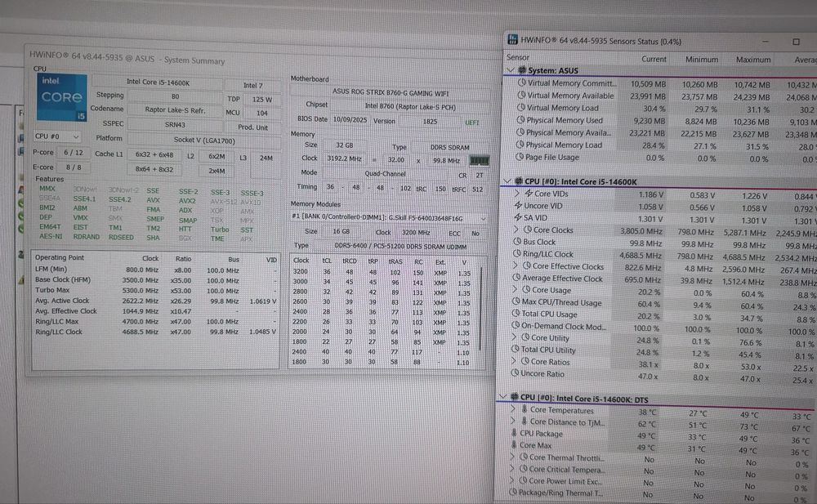This screenshot has width=817, height=504.
Task: Click the UEFI label next to BIOS version
Action: [472, 123]
